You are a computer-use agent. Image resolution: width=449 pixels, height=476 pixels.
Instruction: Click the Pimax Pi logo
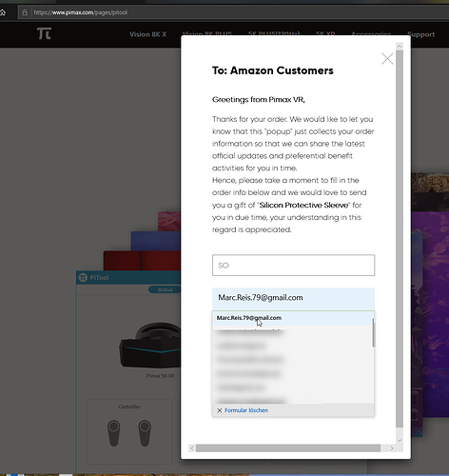(44, 33)
